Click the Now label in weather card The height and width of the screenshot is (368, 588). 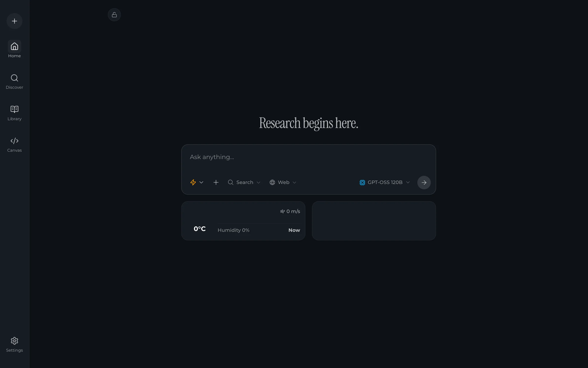(294, 230)
